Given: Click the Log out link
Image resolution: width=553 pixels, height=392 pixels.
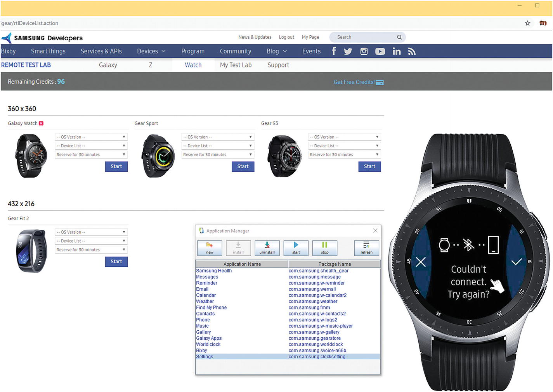Looking at the screenshot, I should [286, 37].
